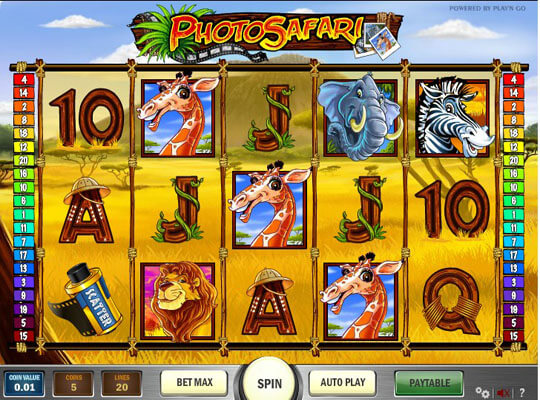Screen dimensions: 540x400
Task: Adjust the COINS 5 selector
Action: (x=73, y=383)
